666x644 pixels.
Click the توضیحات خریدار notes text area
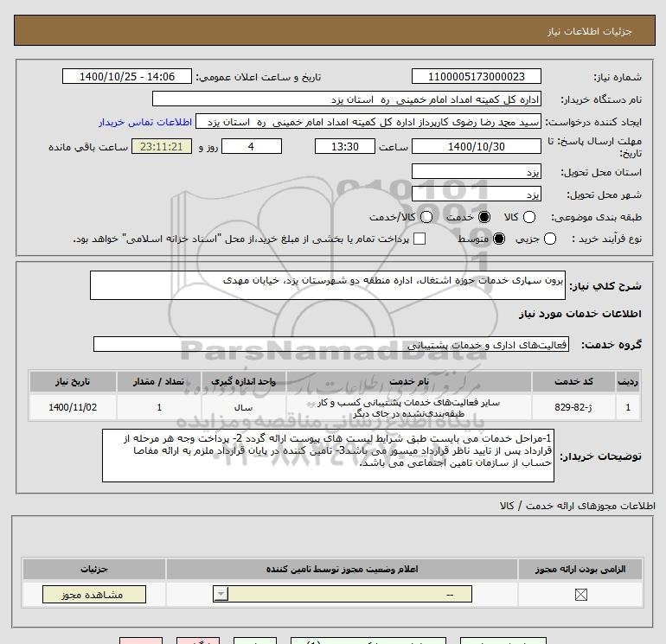pyautogui.click(x=328, y=456)
